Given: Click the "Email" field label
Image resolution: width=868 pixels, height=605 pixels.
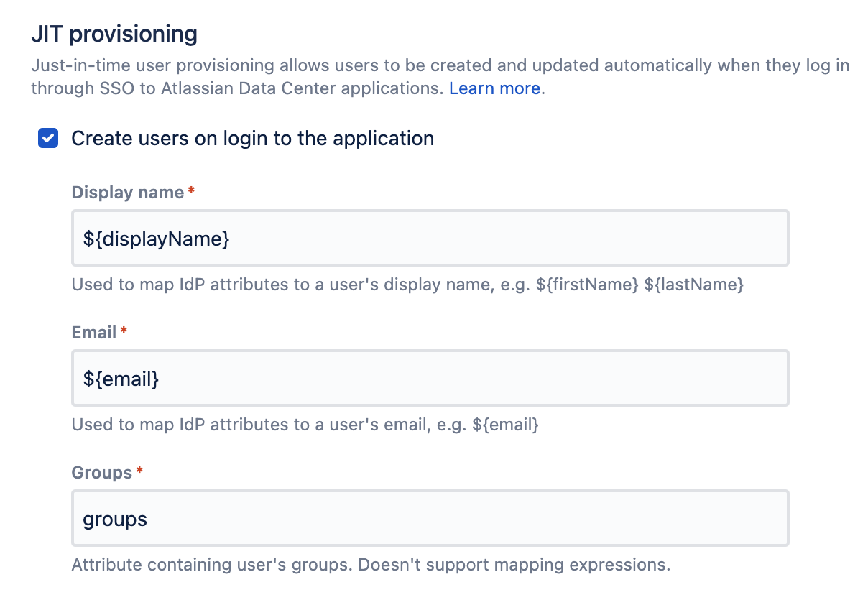Looking at the screenshot, I should point(94,333).
